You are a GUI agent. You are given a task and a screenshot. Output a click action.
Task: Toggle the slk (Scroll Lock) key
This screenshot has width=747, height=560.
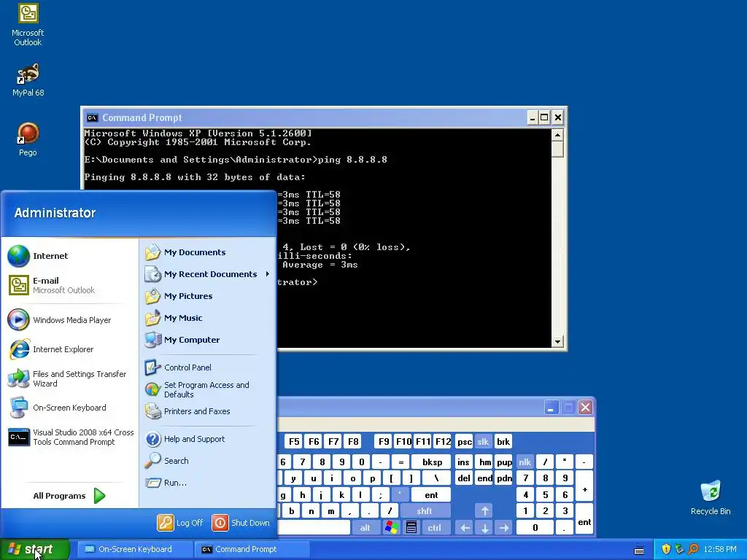pyautogui.click(x=483, y=441)
